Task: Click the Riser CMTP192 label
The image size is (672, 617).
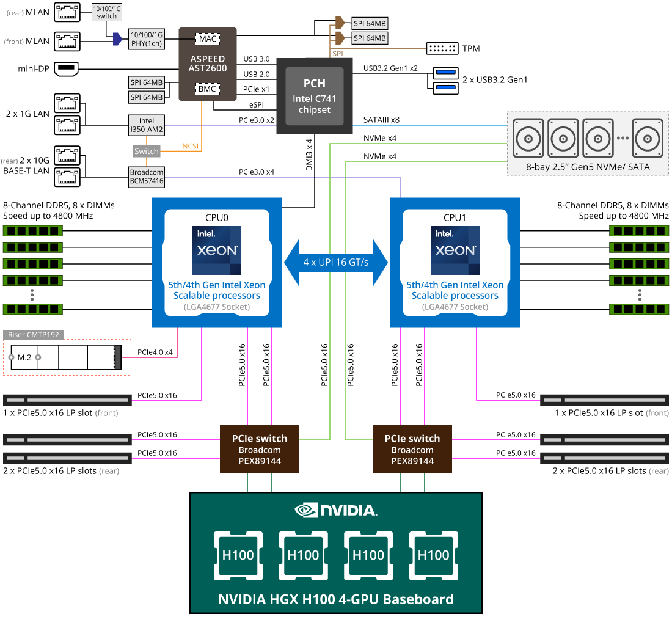Action: pos(34,335)
